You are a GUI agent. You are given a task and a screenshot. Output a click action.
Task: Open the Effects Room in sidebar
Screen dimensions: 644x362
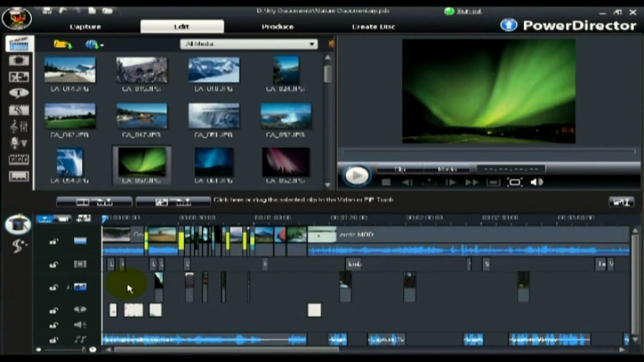(x=19, y=60)
